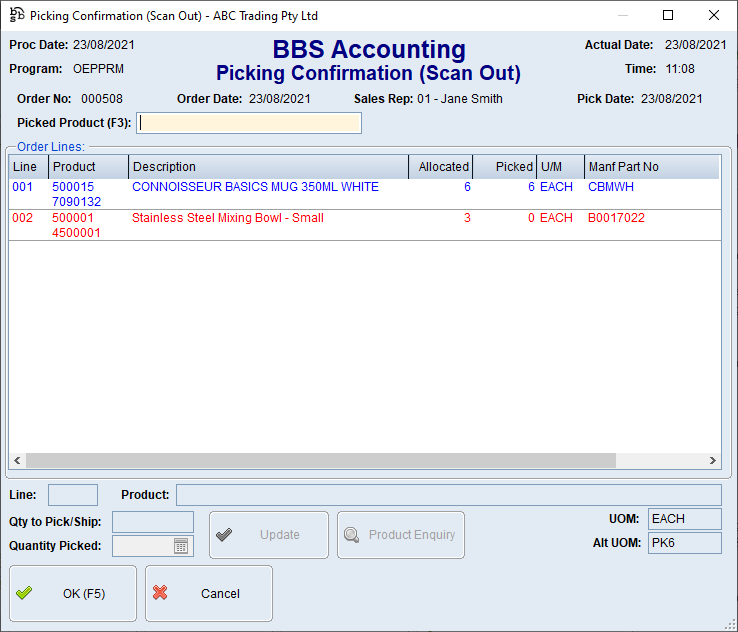
Task: Click the Picked column header
Action: click(505, 167)
